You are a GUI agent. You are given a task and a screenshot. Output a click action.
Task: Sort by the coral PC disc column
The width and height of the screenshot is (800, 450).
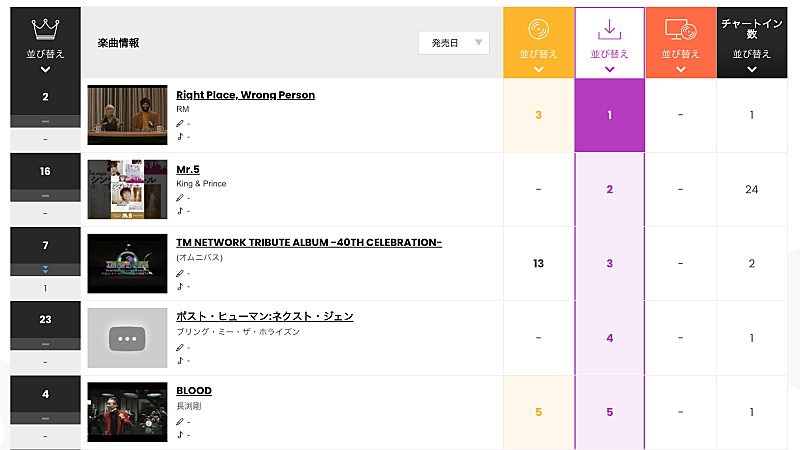click(680, 53)
